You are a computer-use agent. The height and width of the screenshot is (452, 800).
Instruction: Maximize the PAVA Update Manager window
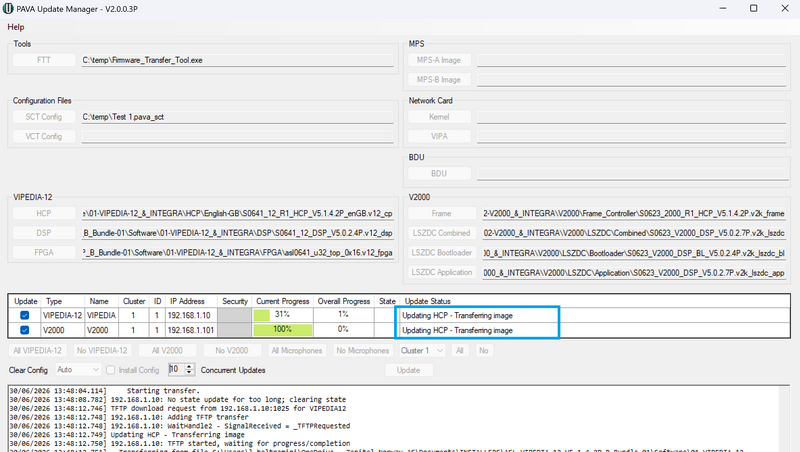[754, 9]
